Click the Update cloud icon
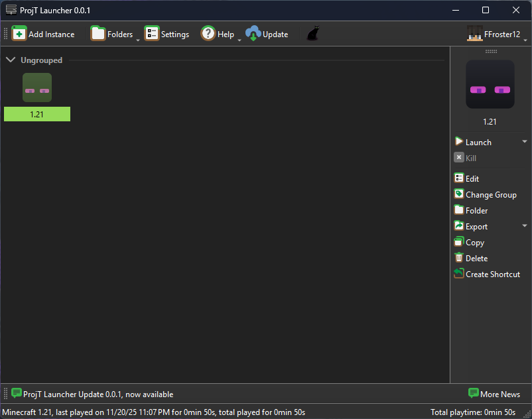532x419 pixels. coord(253,33)
